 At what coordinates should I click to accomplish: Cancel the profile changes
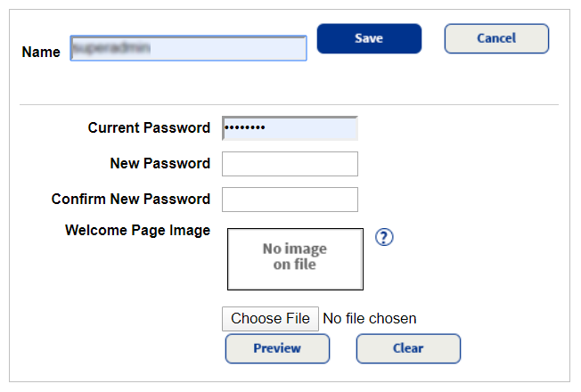coord(496,38)
